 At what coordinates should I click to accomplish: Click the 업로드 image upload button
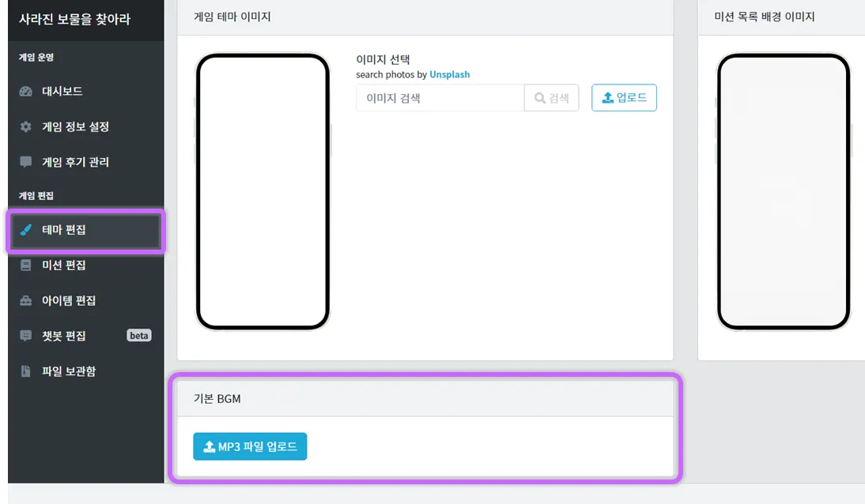point(624,98)
